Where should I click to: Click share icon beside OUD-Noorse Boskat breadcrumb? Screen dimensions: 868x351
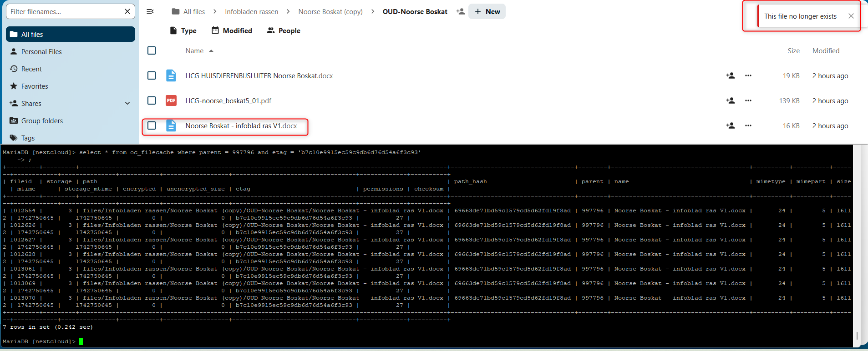pyautogui.click(x=460, y=11)
